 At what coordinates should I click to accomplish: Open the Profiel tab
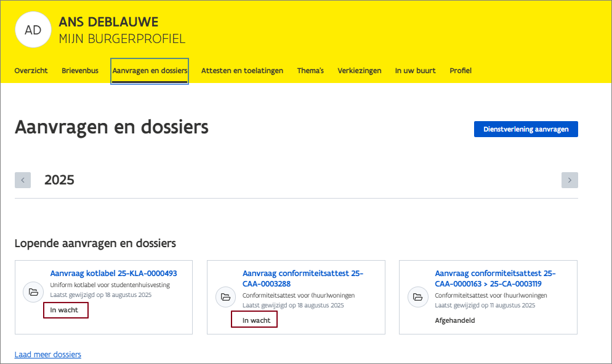(x=461, y=71)
